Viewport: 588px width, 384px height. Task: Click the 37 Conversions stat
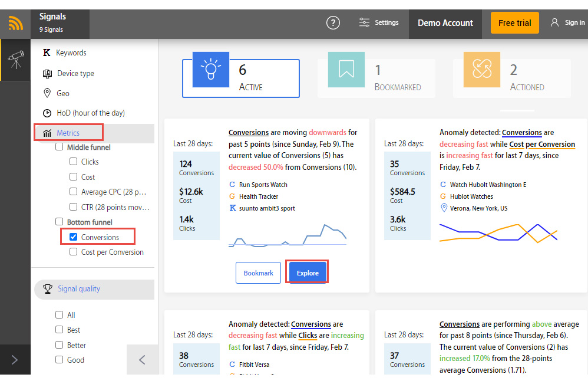pos(407,360)
